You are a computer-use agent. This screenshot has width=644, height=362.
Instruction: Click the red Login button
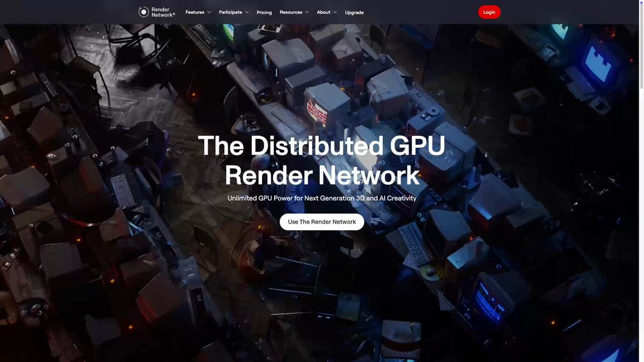pos(489,12)
